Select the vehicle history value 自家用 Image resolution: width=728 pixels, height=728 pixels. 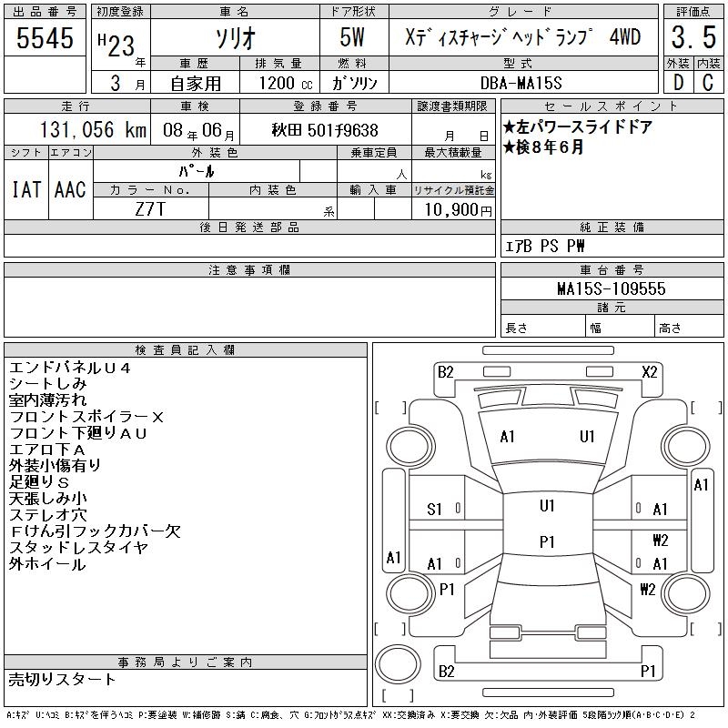point(196,84)
